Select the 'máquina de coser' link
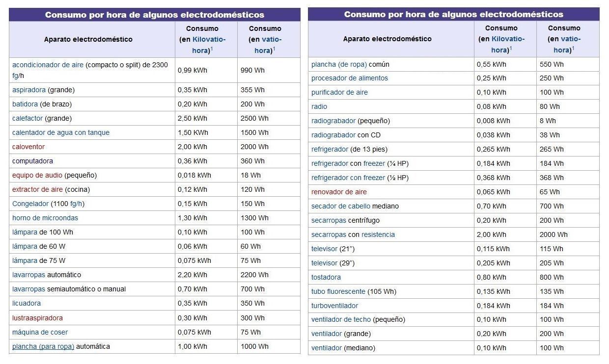The width and height of the screenshot is (609, 364). (x=40, y=332)
